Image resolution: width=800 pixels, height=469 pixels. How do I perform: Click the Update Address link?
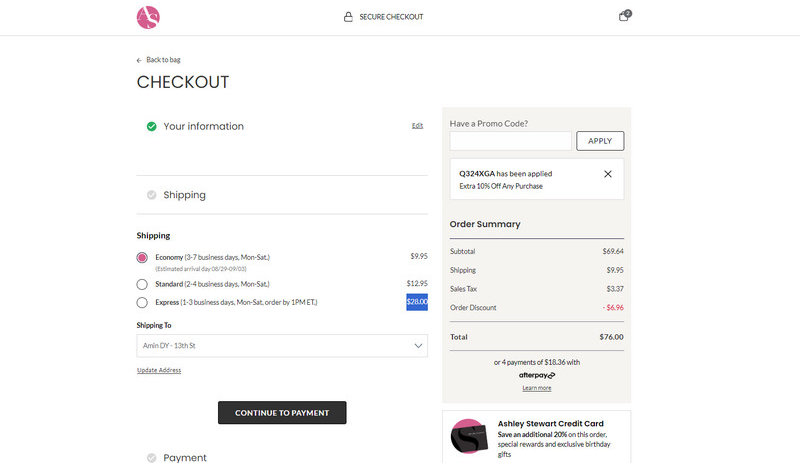[159, 371]
